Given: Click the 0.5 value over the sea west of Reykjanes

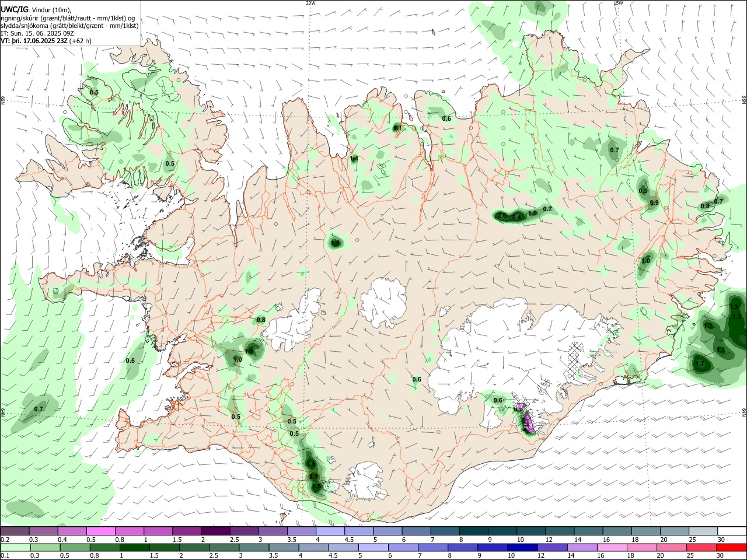Looking at the screenshot, I should coord(130,361).
